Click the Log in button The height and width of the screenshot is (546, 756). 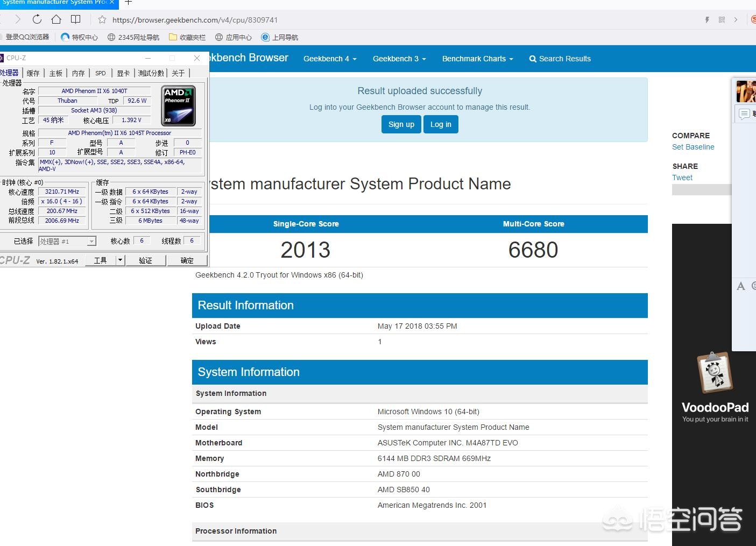pyautogui.click(x=441, y=124)
